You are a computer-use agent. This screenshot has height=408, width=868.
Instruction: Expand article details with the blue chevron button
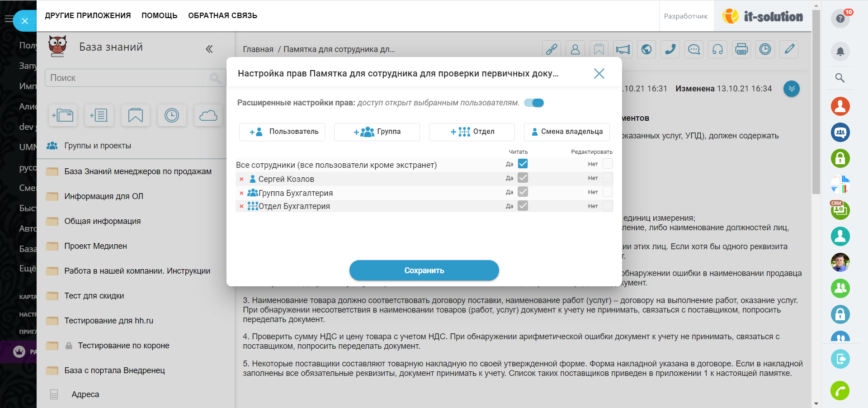tap(792, 89)
